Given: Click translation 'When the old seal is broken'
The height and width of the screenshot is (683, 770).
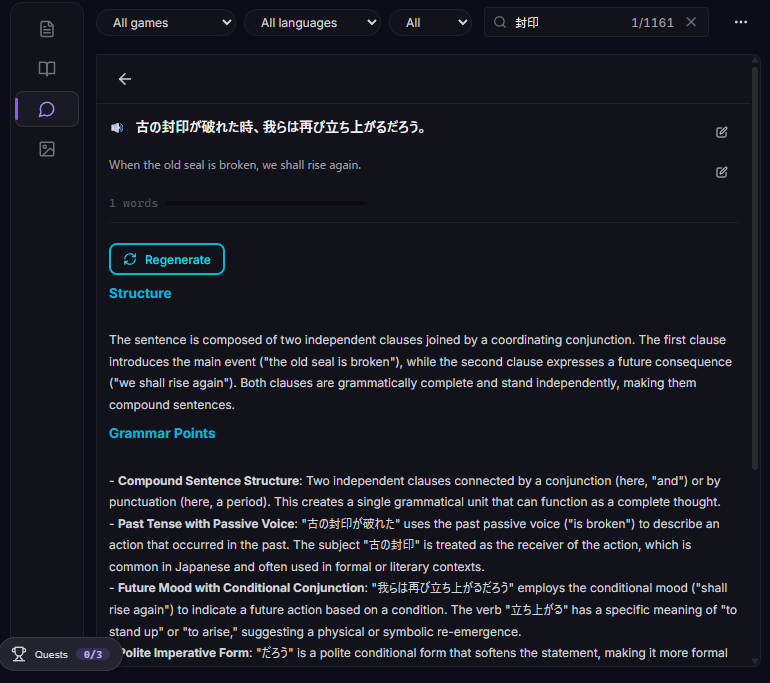Looking at the screenshot, I should (x=235, y=165).
